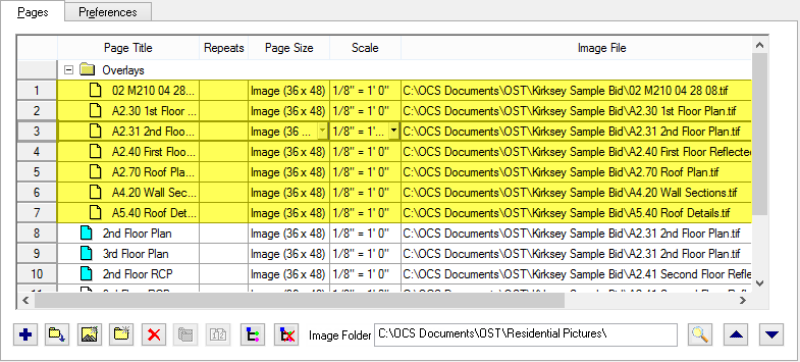Click the colored tree structure icon
800x362 pixels.
click(x=253, y=335)
